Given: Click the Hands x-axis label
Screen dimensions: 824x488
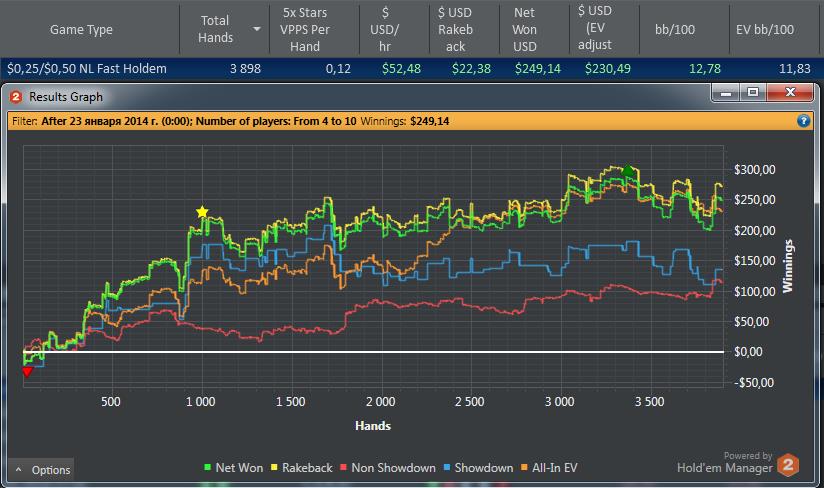Looking at the screenshot, I should pyautogui.click(x=373, y=425).
